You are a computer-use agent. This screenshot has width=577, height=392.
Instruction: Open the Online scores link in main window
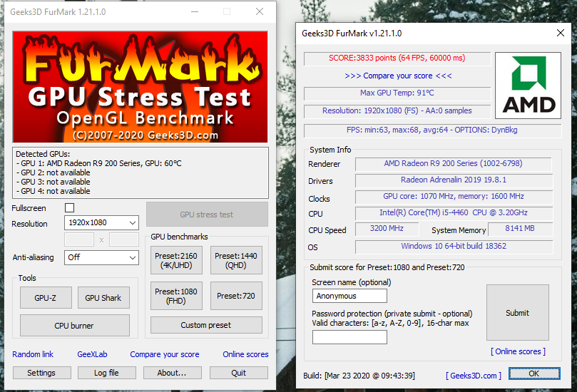pyautogui.click(x=245, y=354)
